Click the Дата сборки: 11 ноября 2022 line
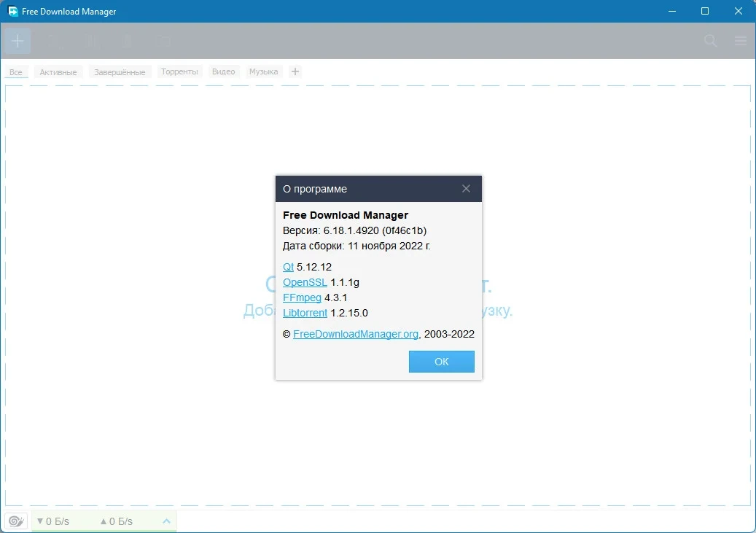Image resolution: width=756 pixels, height=533 pixels. [356, 246]
